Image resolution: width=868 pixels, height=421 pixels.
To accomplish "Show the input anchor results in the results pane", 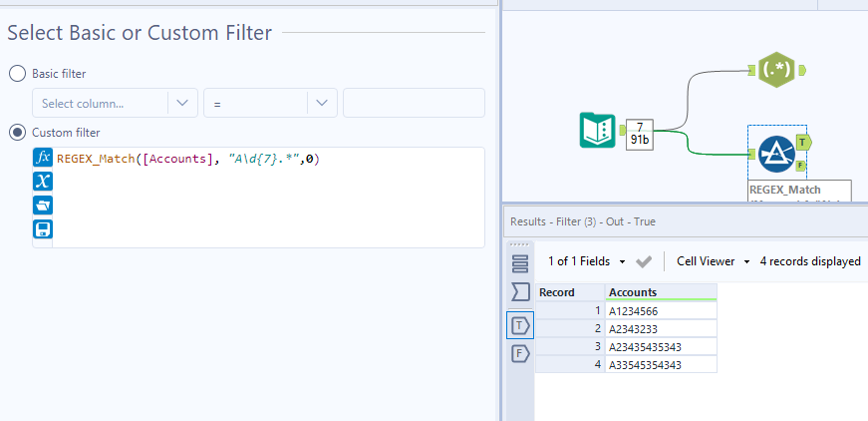I will click(x=519, y=291).
